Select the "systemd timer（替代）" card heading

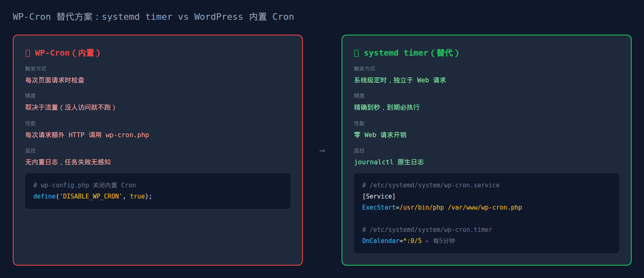pyautogui.click(x=412, y=53)
